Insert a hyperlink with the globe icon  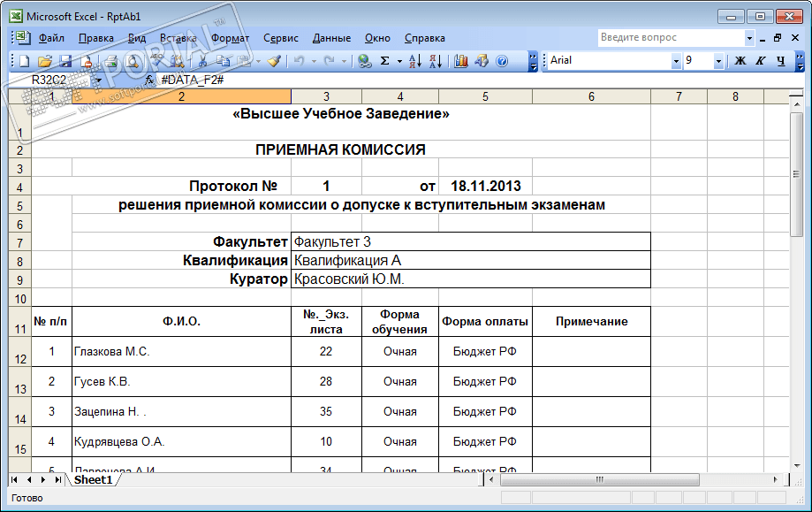[x=365, y=61]
